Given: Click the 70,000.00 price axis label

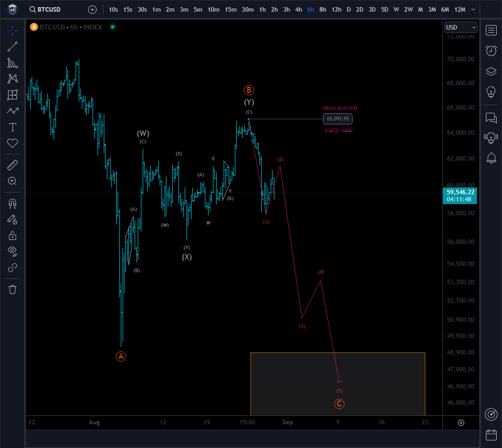Looking at the screenshot, I should coord(461,59).
